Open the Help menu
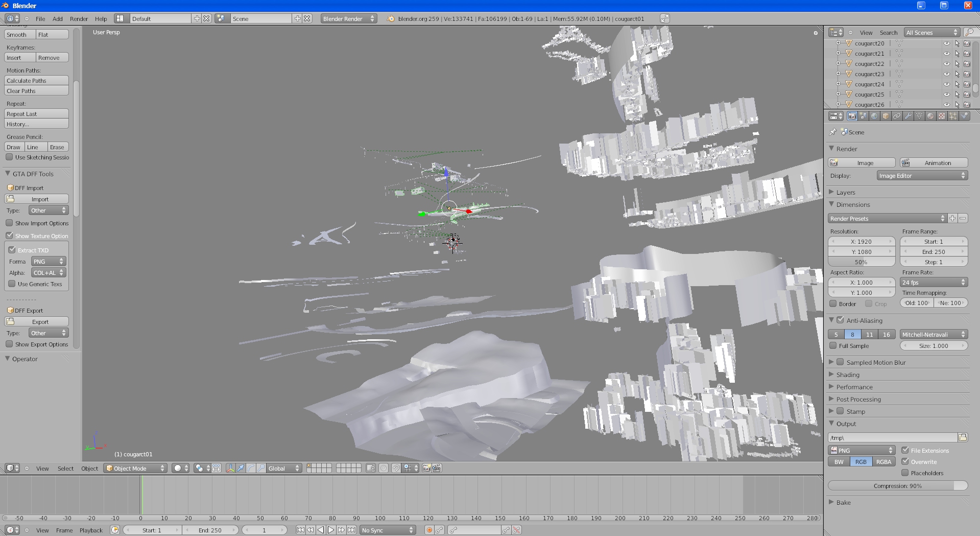Screen dimensions: 980x536 pos(101,19)
